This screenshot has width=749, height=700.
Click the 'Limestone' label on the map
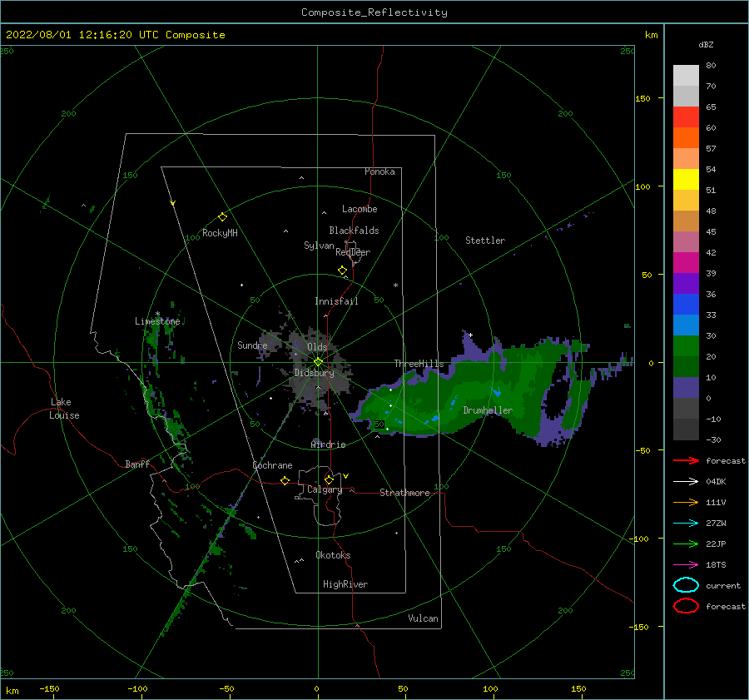tap(157, 321)
